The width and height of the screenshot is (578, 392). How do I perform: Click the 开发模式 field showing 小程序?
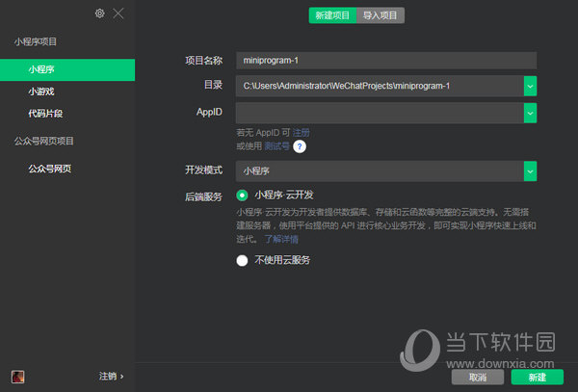(x=380, y=171)
